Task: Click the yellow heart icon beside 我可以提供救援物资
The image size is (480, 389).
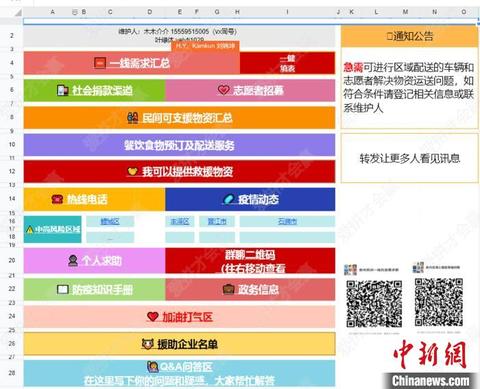Action: pyautogui.click(x=133, y=171)
